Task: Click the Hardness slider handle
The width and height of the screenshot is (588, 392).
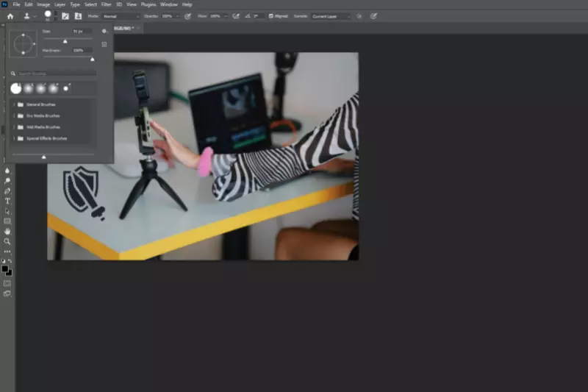Action: pyautogui.click(x=93, y=60)
